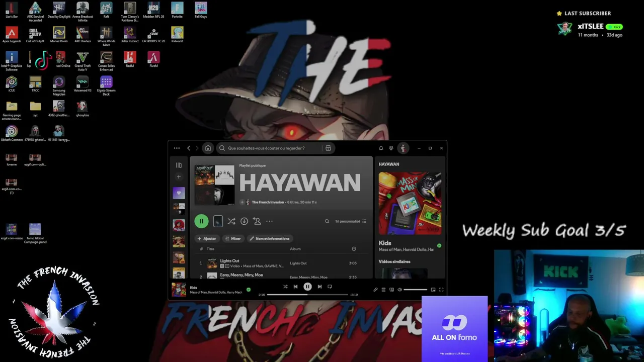Launch Marvel Rivals from desktop

[x=59, y=35]
